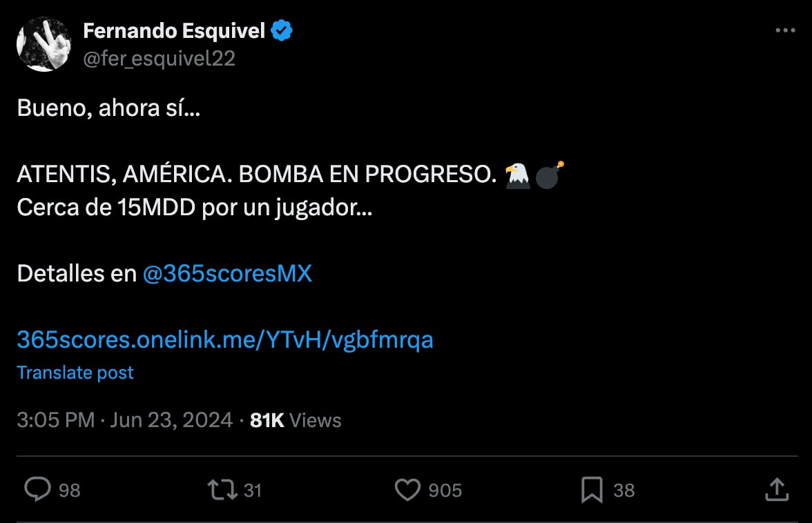
Task: Follow the 365scores.onelink.me link
Action: click(225, 340)
